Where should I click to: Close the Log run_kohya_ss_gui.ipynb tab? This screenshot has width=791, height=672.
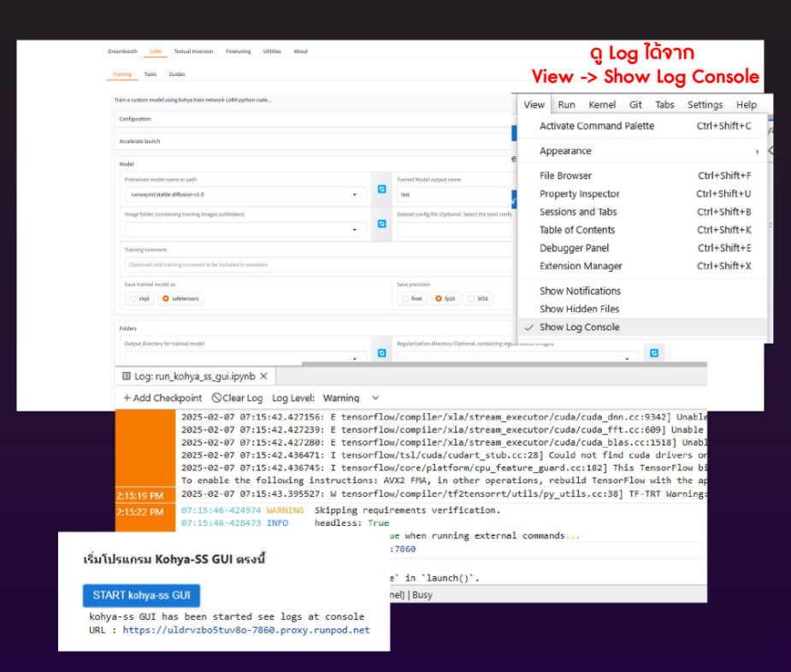tap(264, 376)
